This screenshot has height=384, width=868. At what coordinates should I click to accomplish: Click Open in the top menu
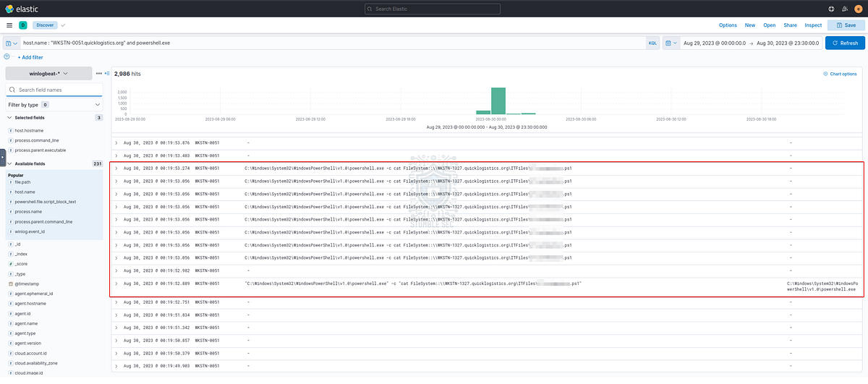pos(770,25)
